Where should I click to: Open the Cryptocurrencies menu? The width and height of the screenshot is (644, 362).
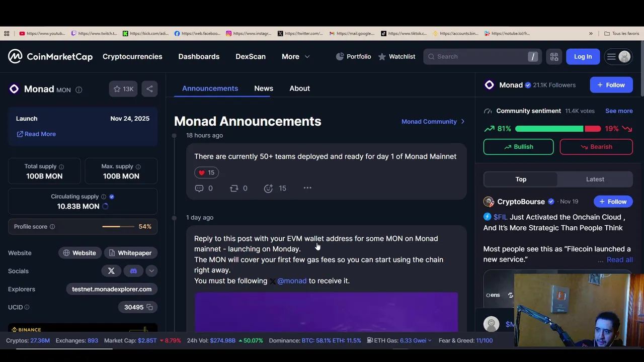coord(132,57)
